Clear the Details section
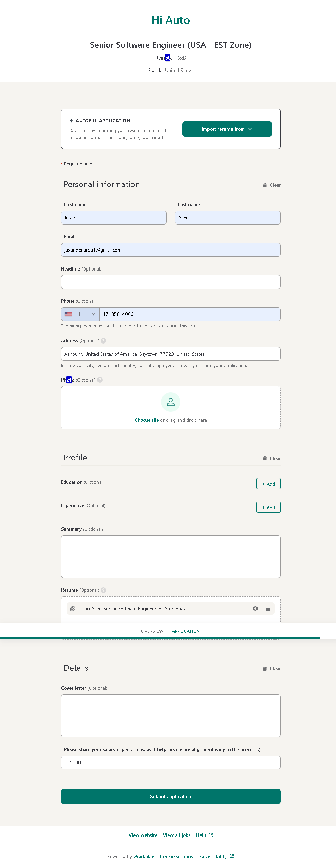 coord(272,669)
